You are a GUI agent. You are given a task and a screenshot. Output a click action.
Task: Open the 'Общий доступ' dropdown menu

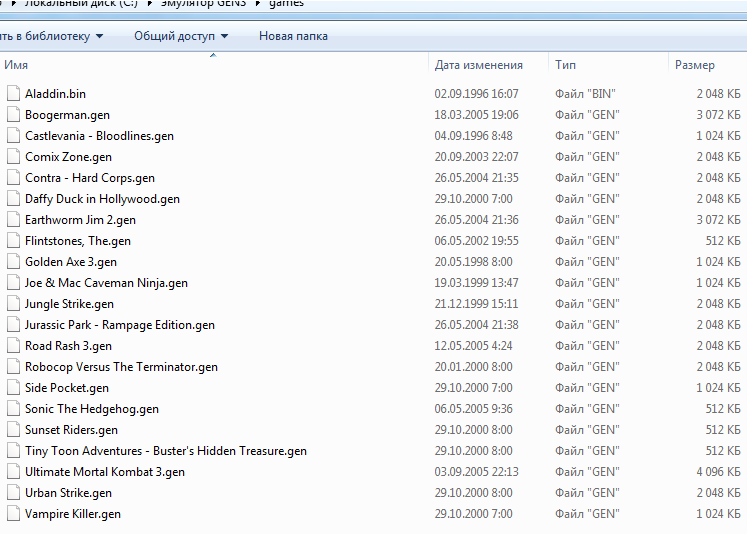[181, 36]
